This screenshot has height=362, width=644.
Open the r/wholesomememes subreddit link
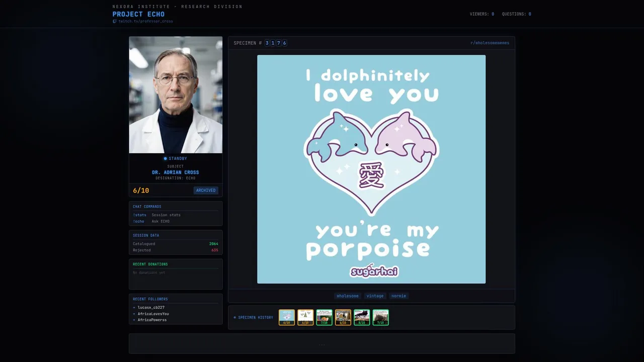490,43
